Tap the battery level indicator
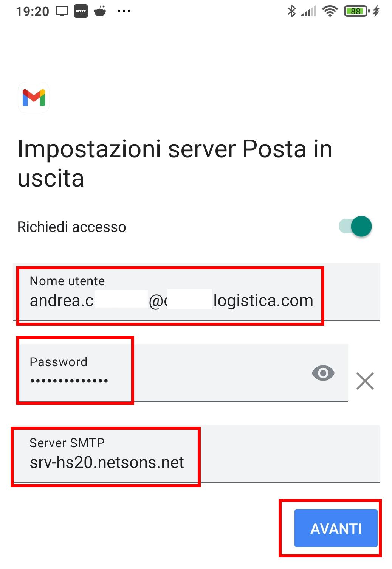The width and height of the screenshot is (392, 569). click(356, 11)
